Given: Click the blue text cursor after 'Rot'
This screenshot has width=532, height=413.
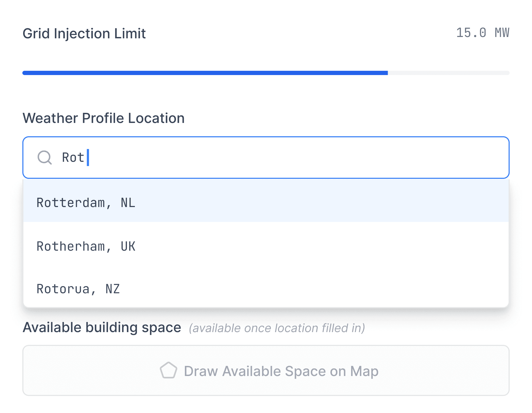Looking at the screenshot, I should tap(88, 157).
